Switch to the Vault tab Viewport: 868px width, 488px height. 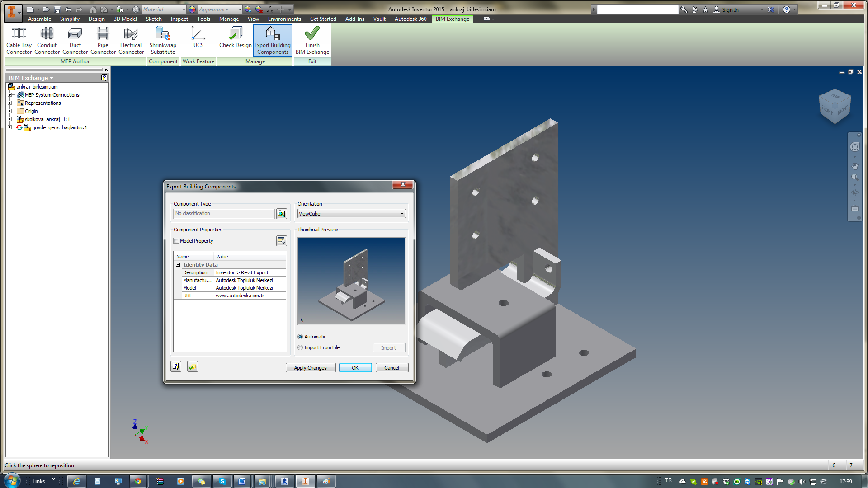tap(379, 19)
